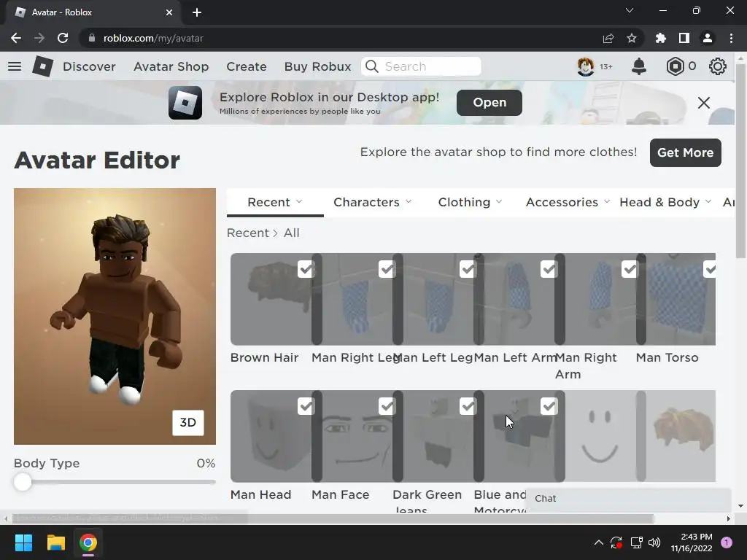Uncheck the Brown Hair item
747x560 pixels.
click(x=306, y=269)
